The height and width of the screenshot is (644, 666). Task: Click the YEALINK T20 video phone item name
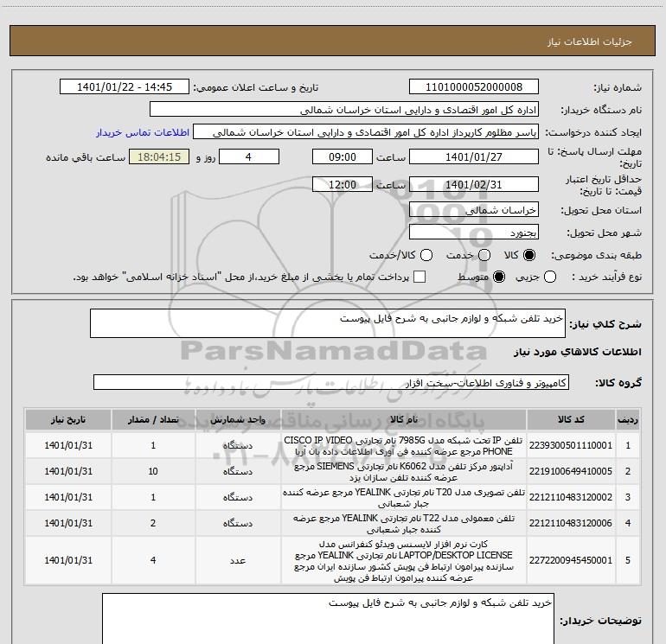tap(404, 497)
